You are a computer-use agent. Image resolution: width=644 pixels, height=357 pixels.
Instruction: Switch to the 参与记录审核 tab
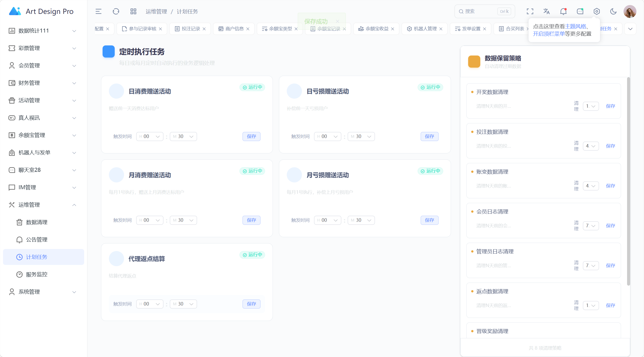[x=142, y=29]
